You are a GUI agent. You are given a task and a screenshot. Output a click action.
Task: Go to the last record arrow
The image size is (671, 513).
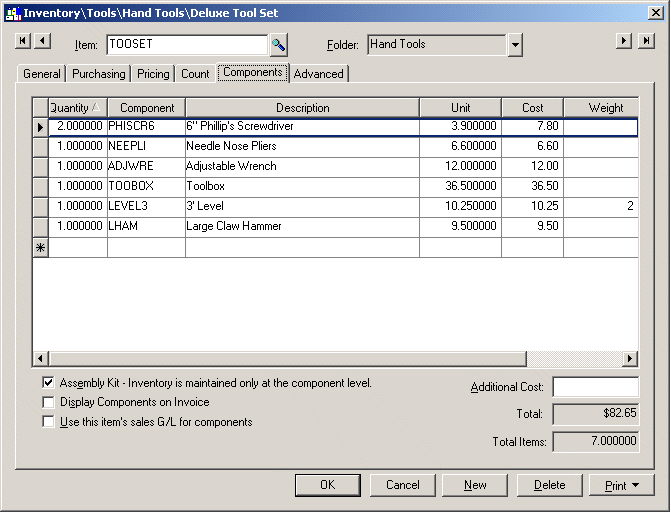click(x=646, y=41)
